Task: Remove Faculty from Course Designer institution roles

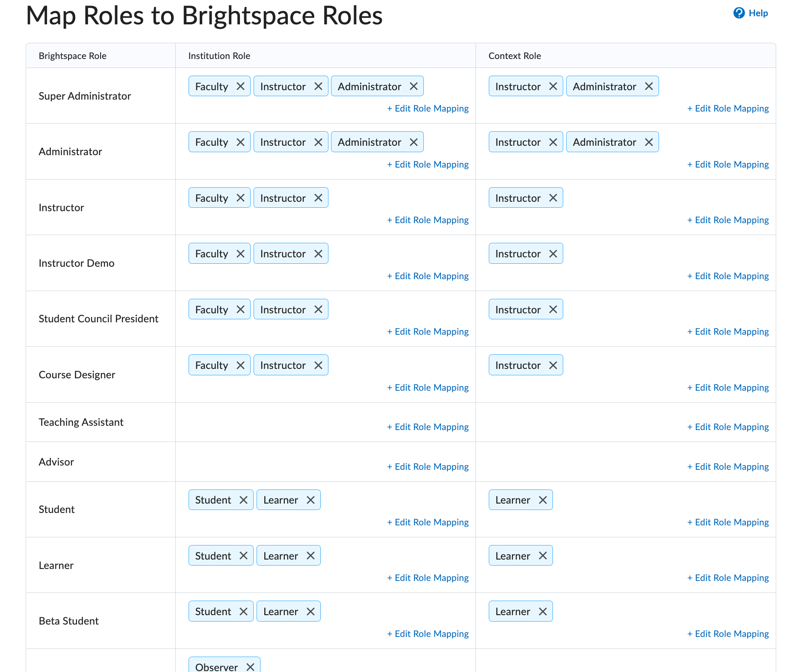Action: click(240, 365)
